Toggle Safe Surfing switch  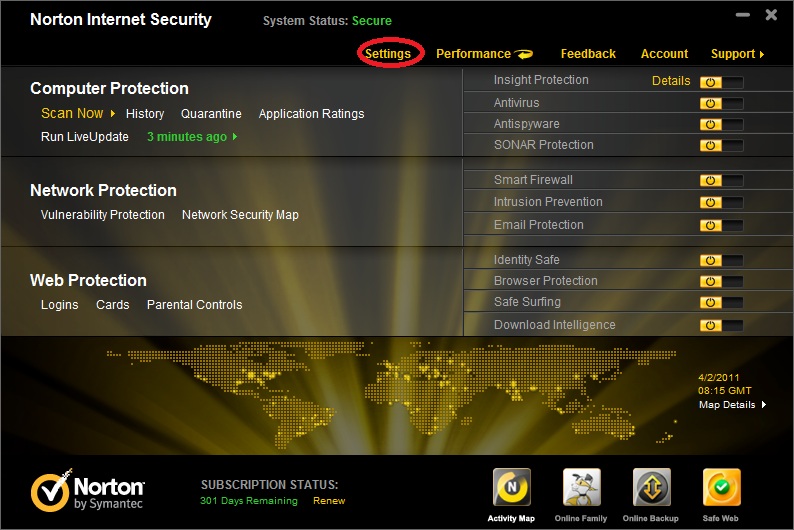coord(722,303)
